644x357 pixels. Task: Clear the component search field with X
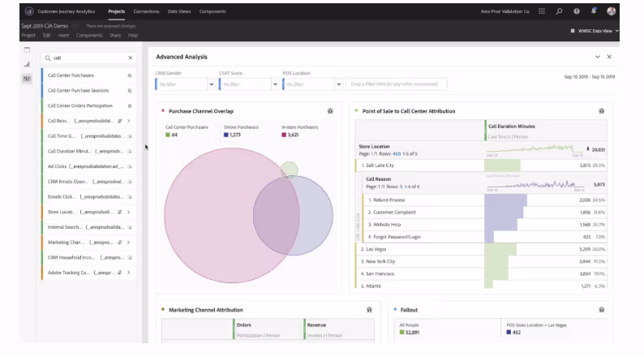[x=131, y=58]
